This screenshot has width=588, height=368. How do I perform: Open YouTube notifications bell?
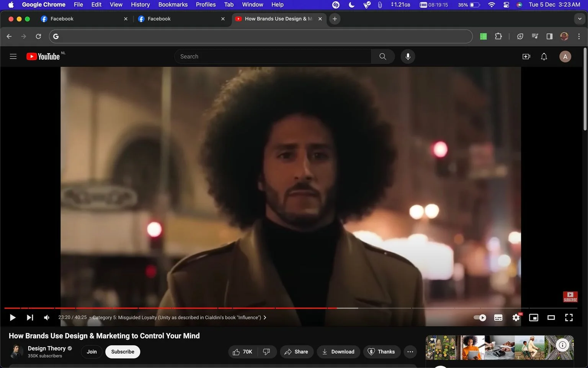click(544, 56)
